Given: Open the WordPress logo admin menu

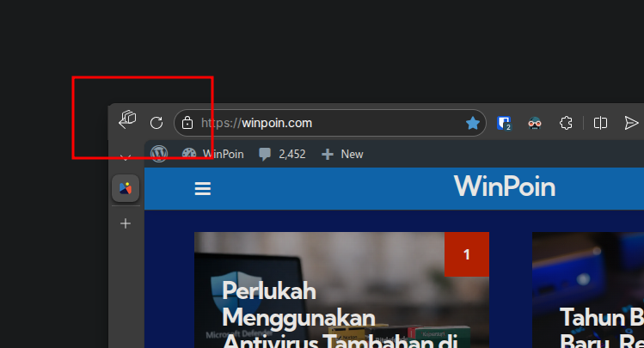Looking at the screenshot, I should click(x=159, y=154).
